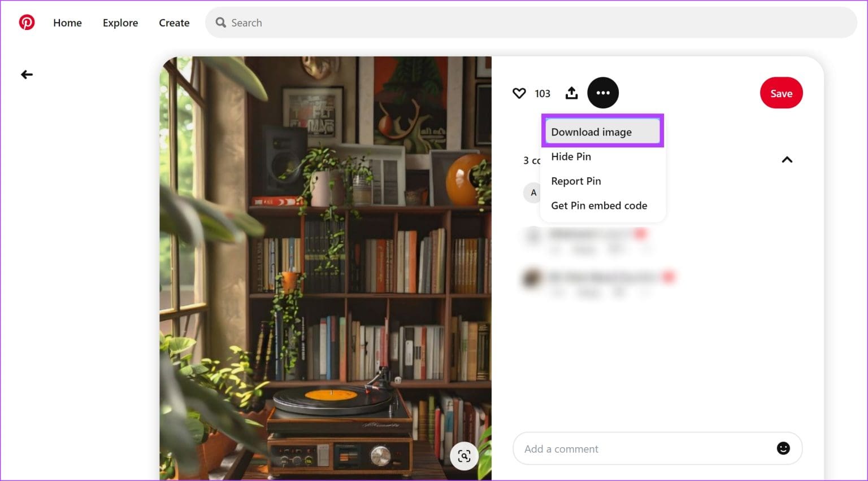This screenshot has height=481, width=868.
Task: Click the search magnifier icon
Action: 221,22
